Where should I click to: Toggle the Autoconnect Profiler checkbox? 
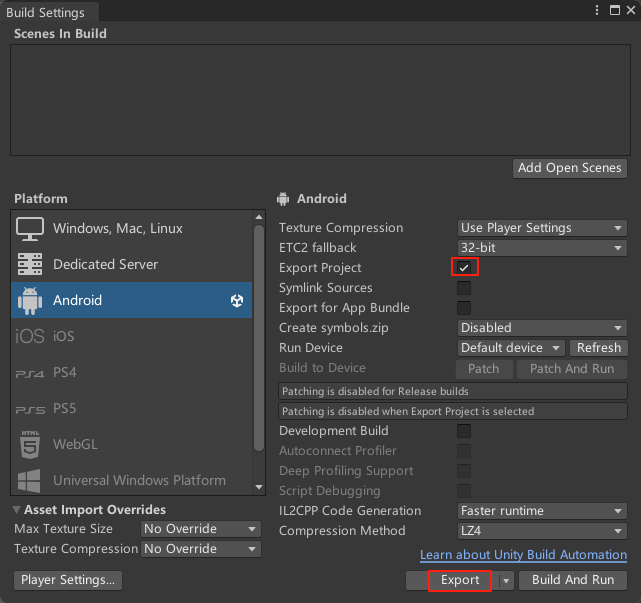click(464, 451)
